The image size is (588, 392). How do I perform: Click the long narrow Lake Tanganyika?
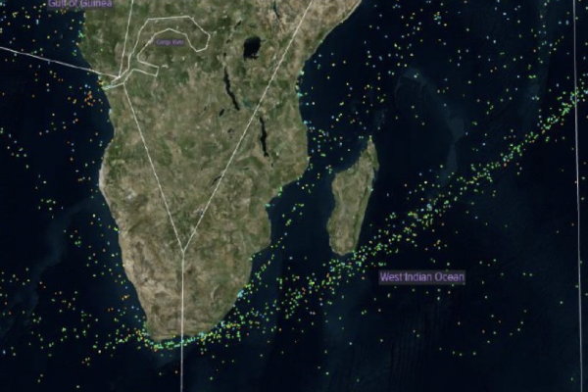pyautogui.click(x=231, y=86)
